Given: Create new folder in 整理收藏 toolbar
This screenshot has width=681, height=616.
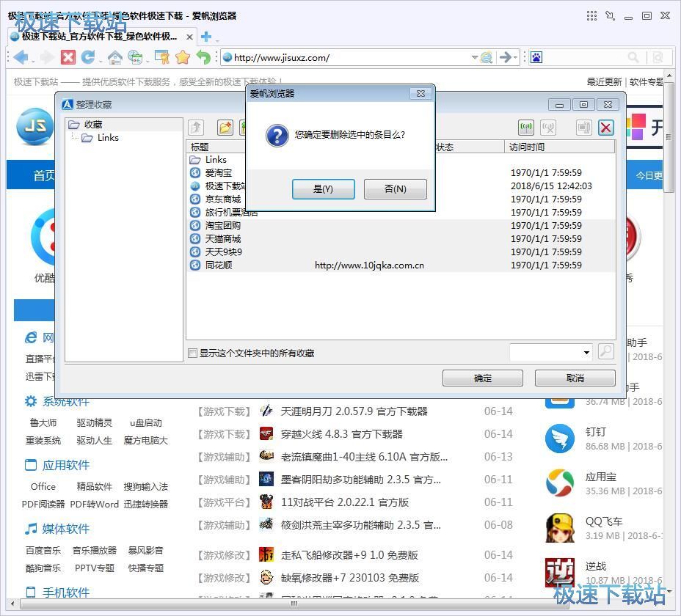Looking at the screenshot, I should click(225, 127).
